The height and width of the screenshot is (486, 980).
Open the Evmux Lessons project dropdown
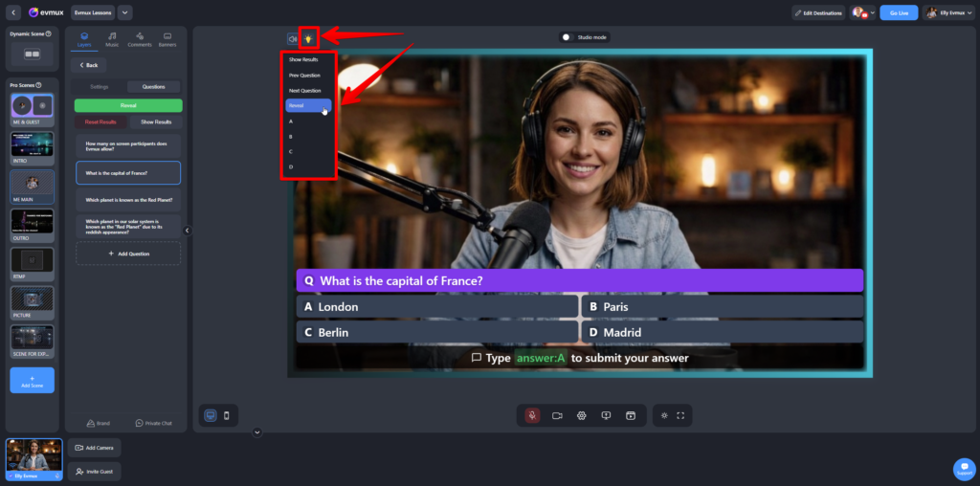coord(125,12)
